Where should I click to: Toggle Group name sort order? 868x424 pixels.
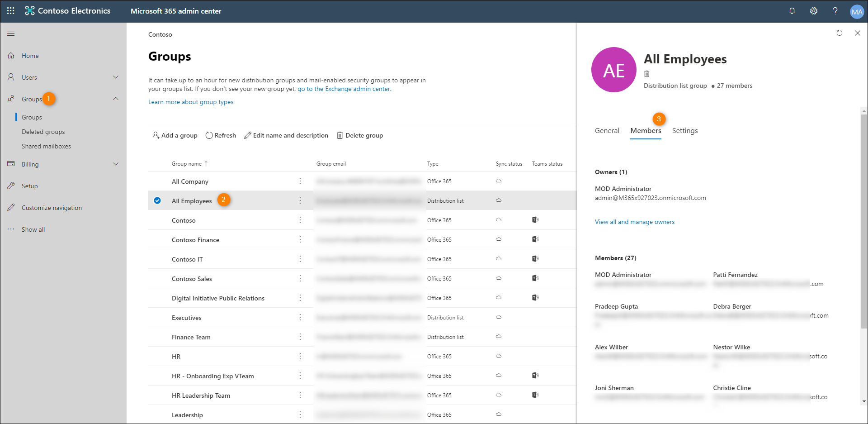(190, 163)
